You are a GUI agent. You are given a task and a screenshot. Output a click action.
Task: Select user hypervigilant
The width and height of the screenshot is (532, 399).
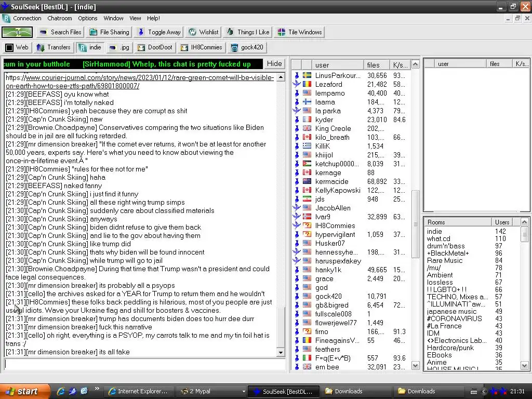pyautogui.click(x=335, y=234)
